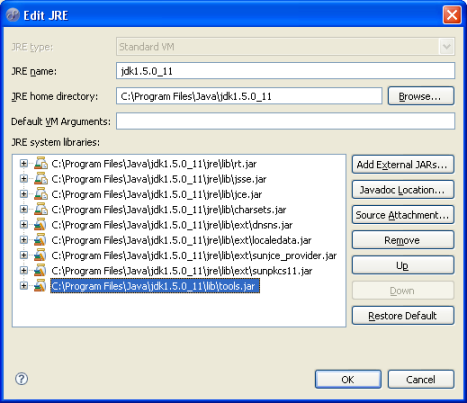Click the Edit JRE title bar icon
The height and width of the screenshot is (403, 467).
(x=13, y=15)
